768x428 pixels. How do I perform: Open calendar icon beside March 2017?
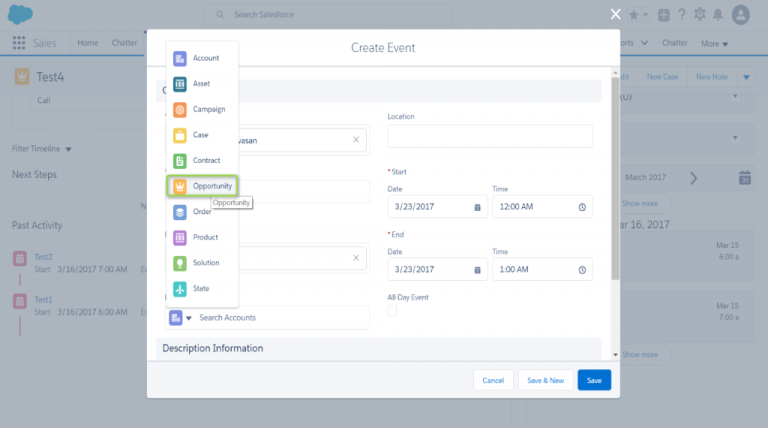click(x=744, y=178)
